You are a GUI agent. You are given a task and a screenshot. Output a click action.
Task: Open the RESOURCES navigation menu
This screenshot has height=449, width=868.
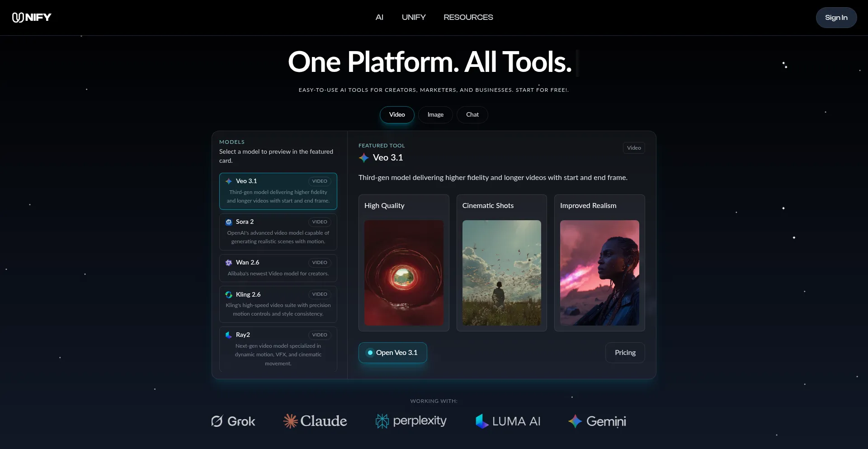pyautogui.click(x=468, y=17)
